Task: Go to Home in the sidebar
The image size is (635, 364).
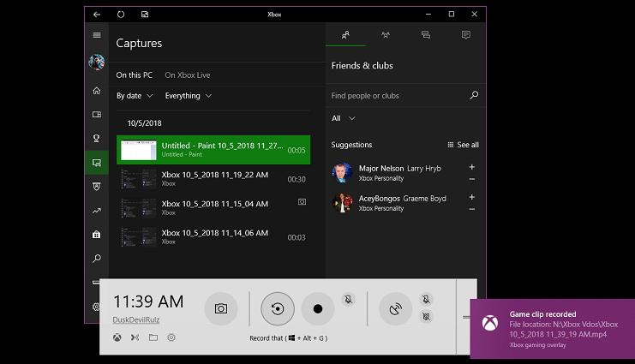Action: tap(96, 91)
